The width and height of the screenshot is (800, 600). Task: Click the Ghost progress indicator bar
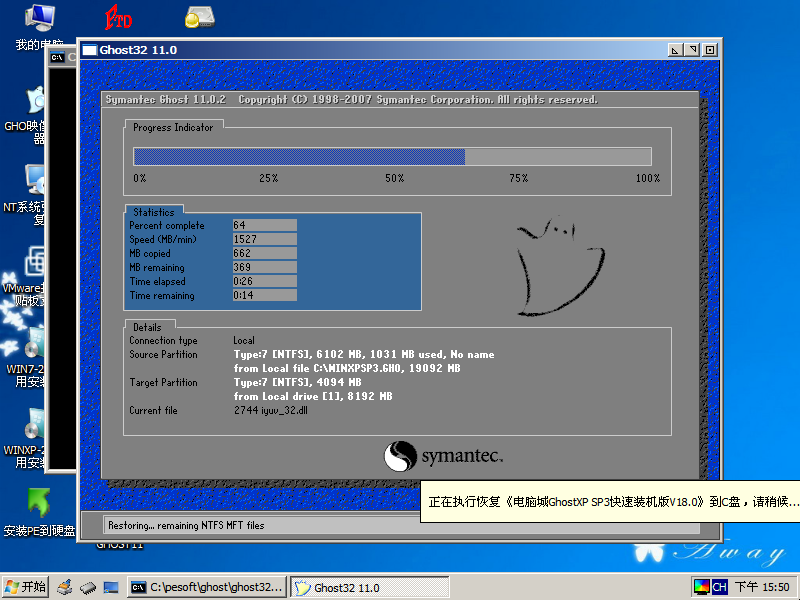[392, 157]
